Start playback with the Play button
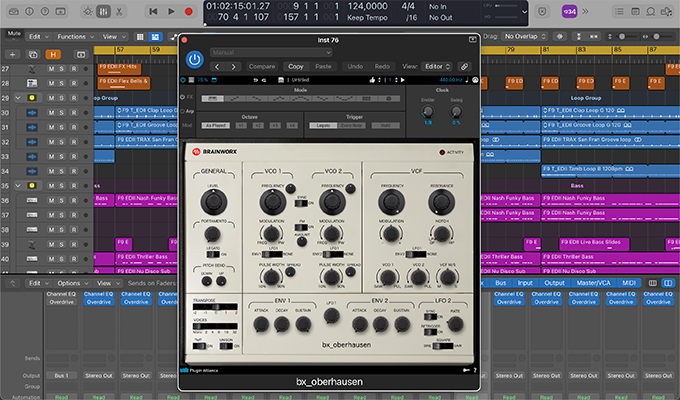This screenshot has width=680, height=400. point(171,12)
